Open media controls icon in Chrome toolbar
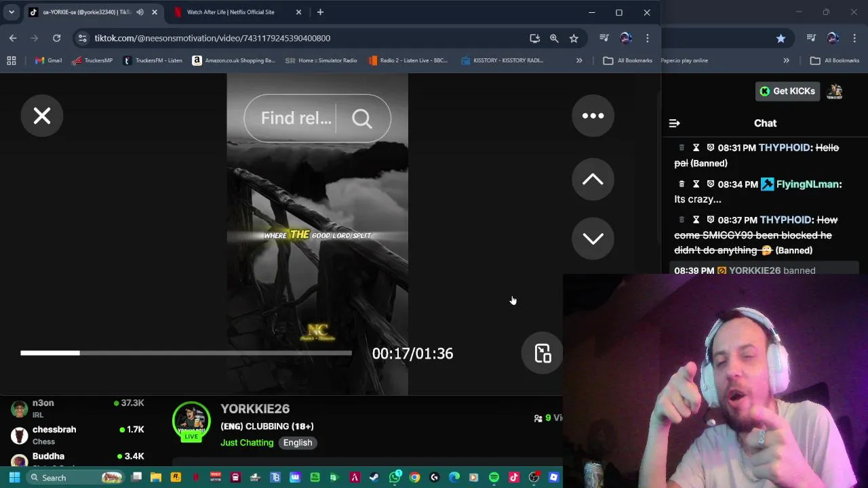This screenshot has width=868, height=488. click(x=604, y=38)
